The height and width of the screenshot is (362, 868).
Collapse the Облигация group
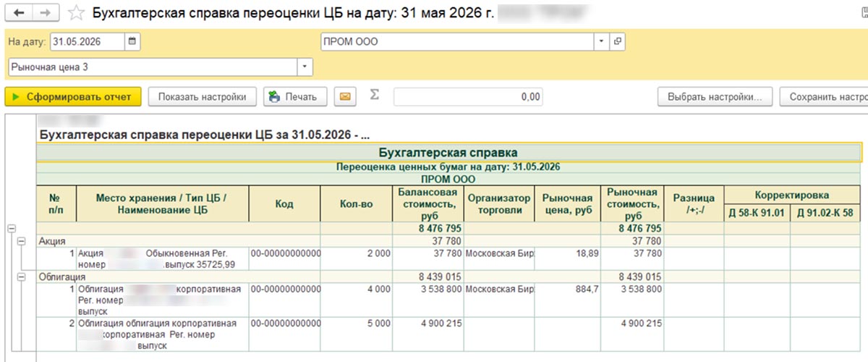tap(20, 277)
